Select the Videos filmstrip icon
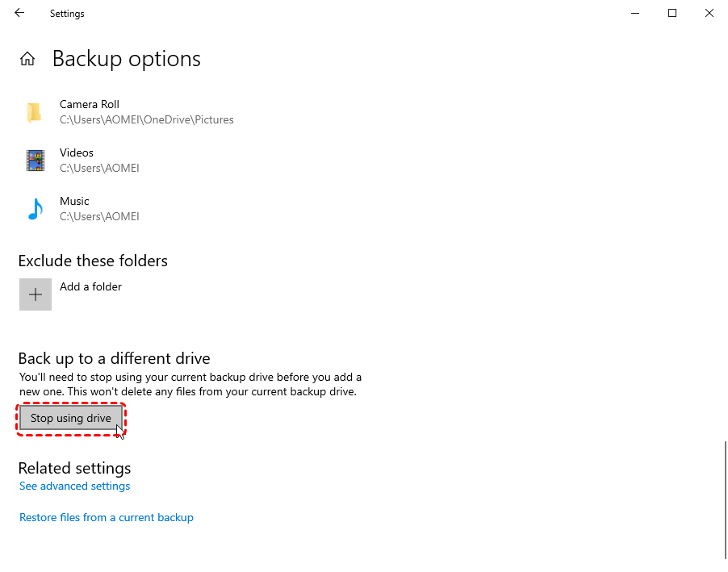This screenshot has width=728, height=572. [x=36, y=161]
